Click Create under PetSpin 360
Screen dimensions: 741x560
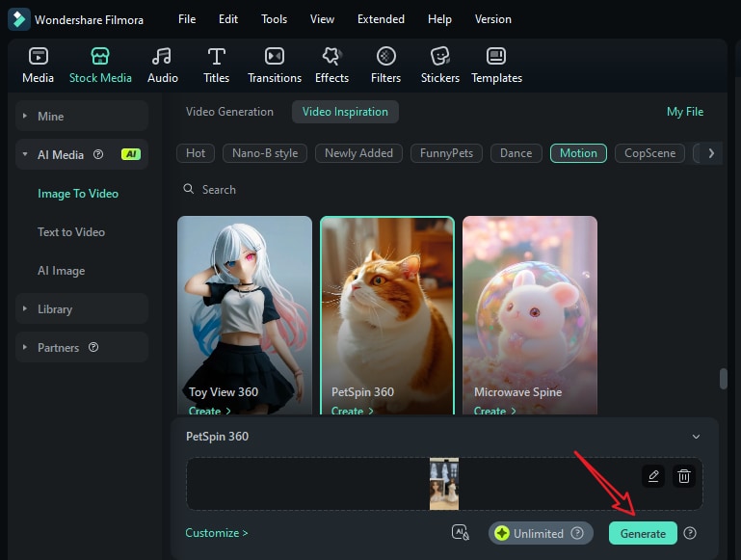[x=352, y=411]
